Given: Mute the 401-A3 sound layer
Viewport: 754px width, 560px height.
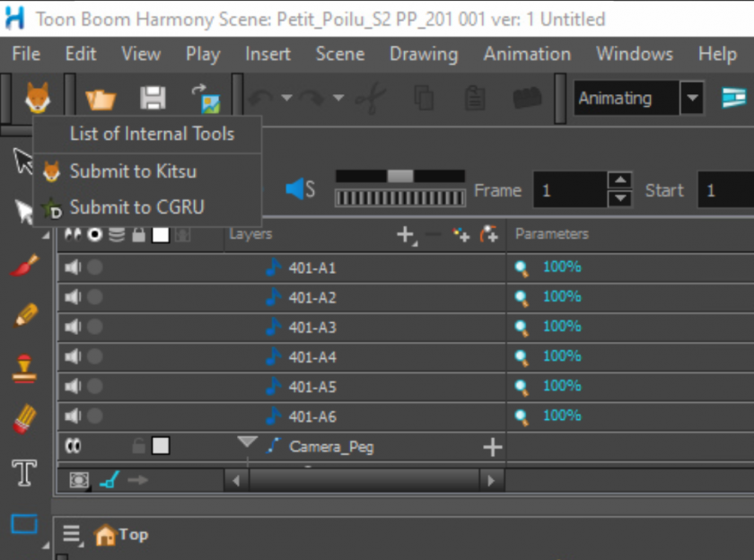Looking at the screenshot, I should click(73, 327).
